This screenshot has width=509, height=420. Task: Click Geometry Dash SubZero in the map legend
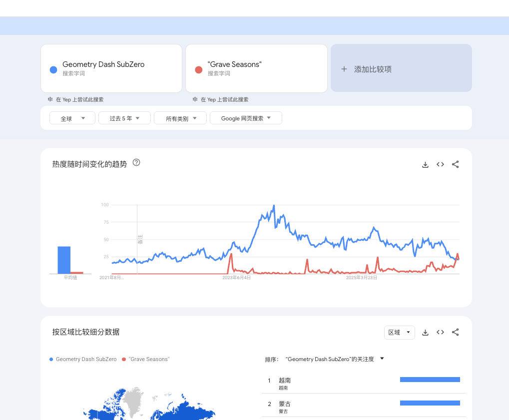tap(83, 359)
